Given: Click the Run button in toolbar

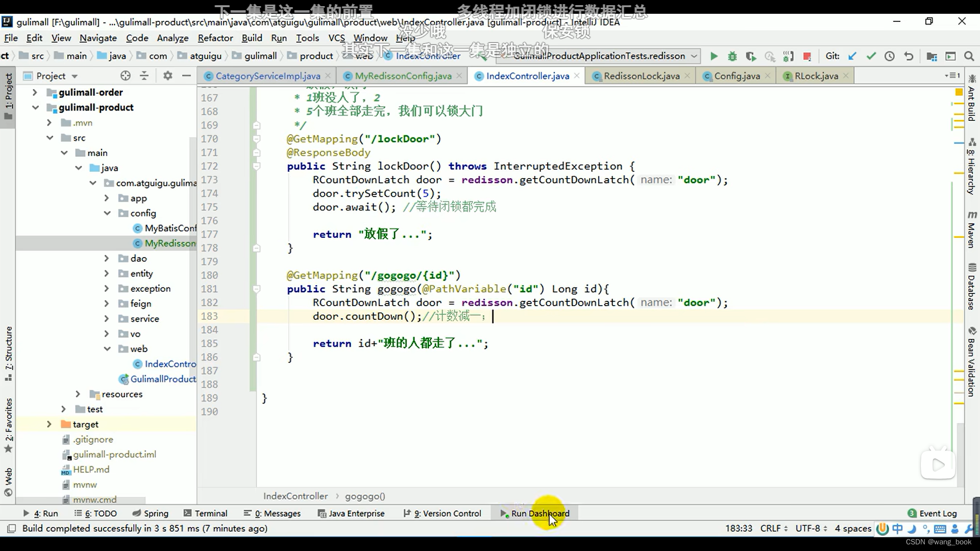Looking at the screenshot, I should tap(714, 56).
